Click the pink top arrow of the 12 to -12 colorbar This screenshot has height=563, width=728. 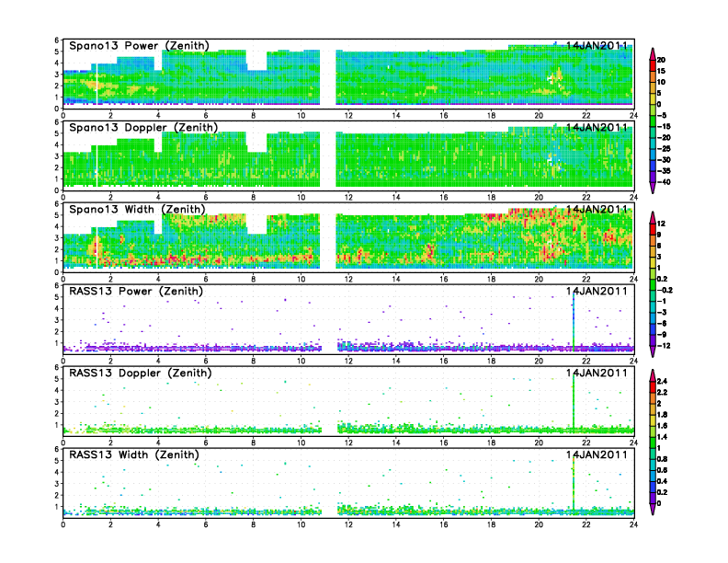pos(653,217)
